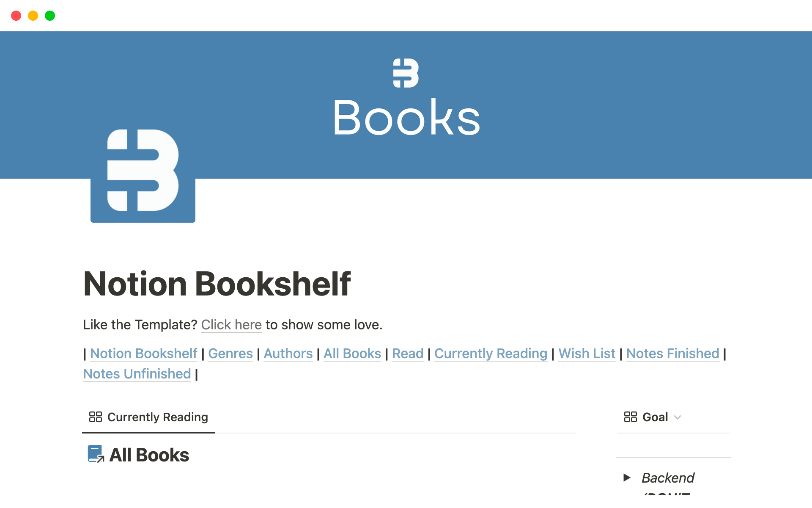Screen dimensions: 812x508
Task: Open Notes Unfinished section
Action: tap(136, 373)
